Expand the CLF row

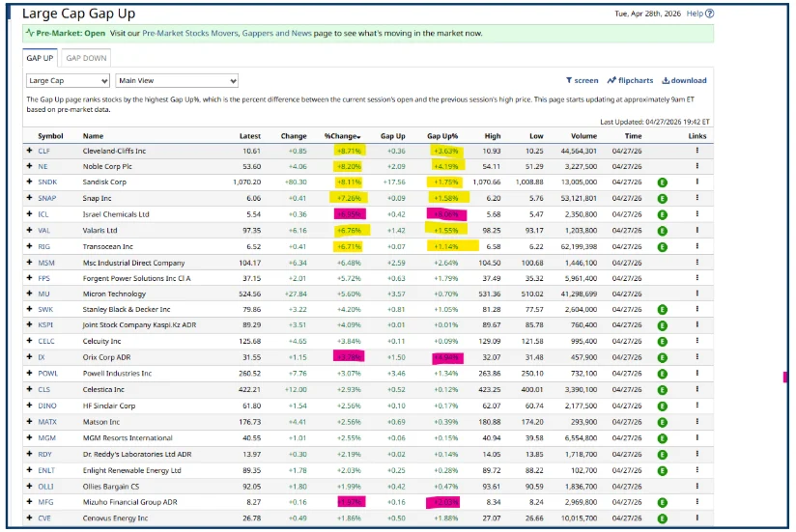coord(29,151)
